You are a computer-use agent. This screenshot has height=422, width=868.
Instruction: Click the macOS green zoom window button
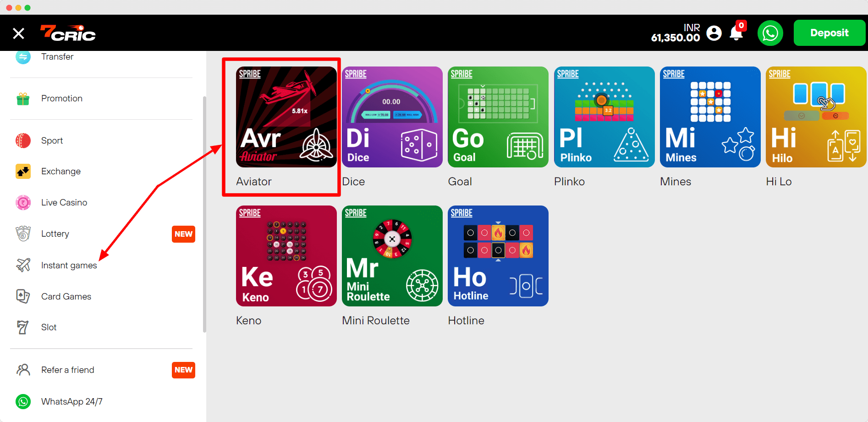pos(27,8)
